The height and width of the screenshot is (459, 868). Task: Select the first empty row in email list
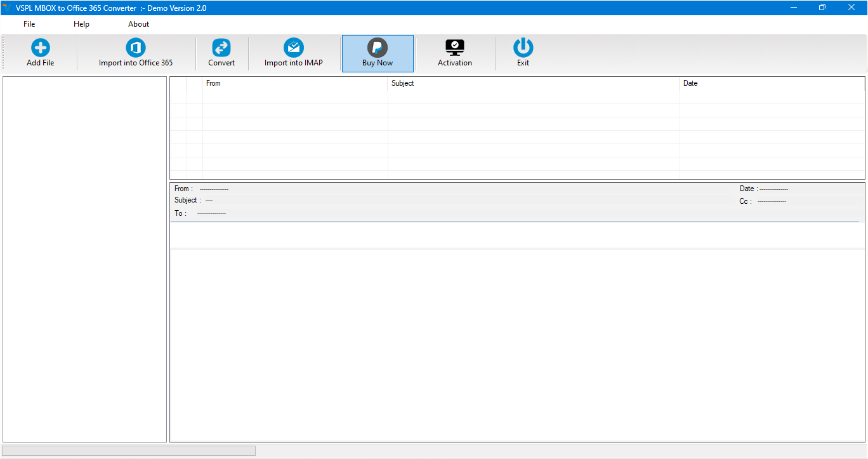click(x=517, y=97)
